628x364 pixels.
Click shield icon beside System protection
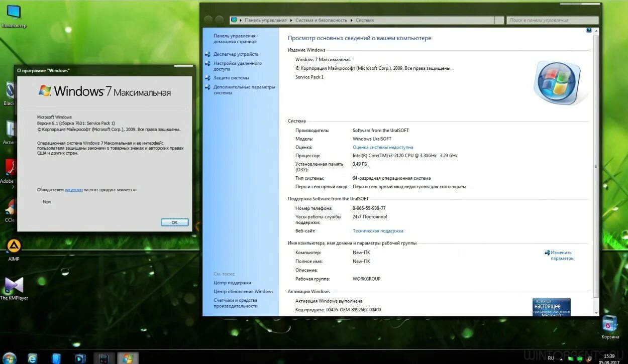[x=208, y=78]
